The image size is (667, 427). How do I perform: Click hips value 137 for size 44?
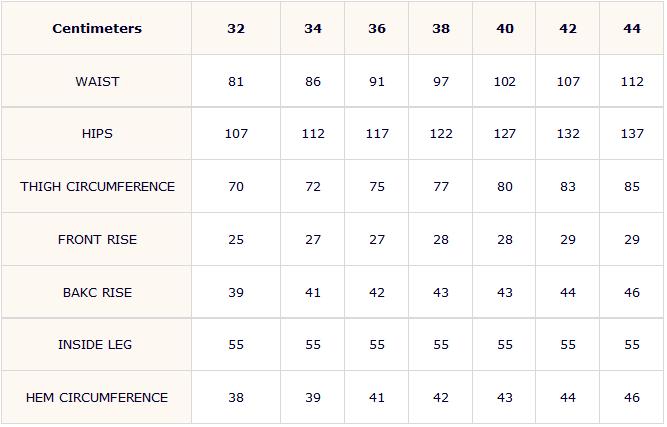tap(632, 134)
